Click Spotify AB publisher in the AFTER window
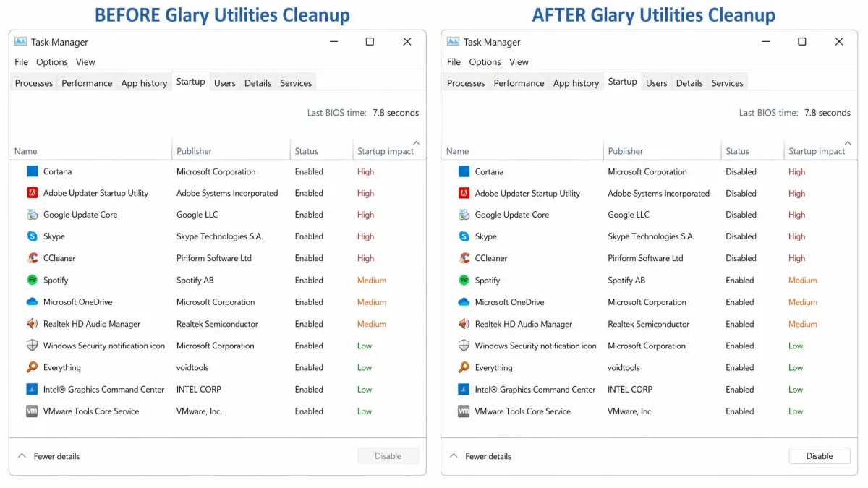 tap(626, 280)
